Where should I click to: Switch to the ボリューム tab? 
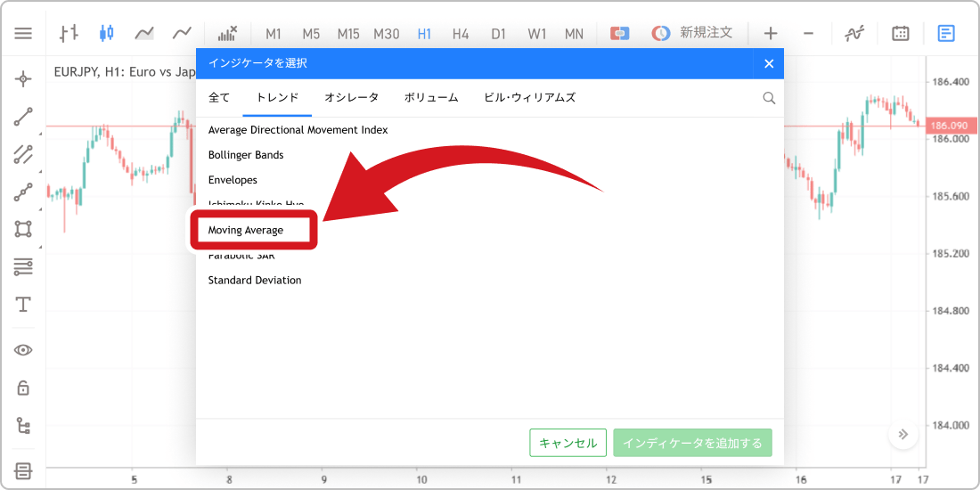click(x=431, y=97)
